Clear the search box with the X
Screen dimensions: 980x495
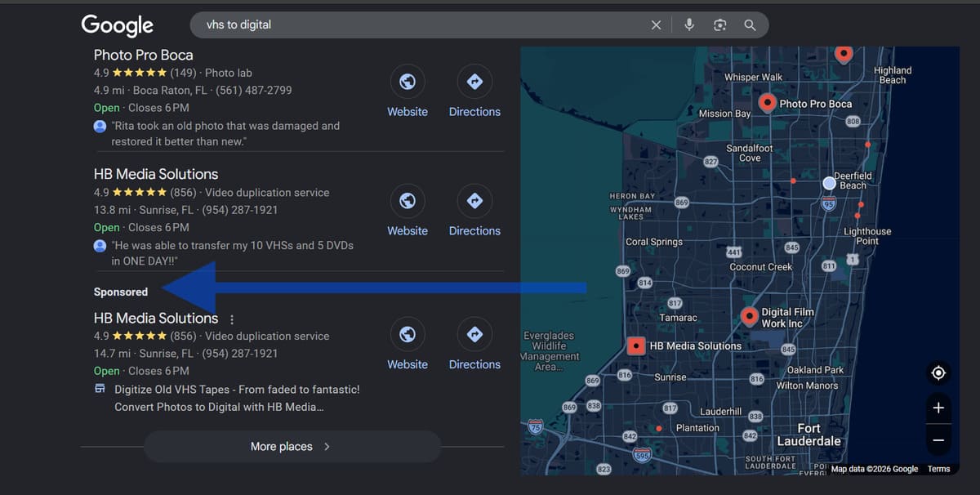(x=656, y=25)
